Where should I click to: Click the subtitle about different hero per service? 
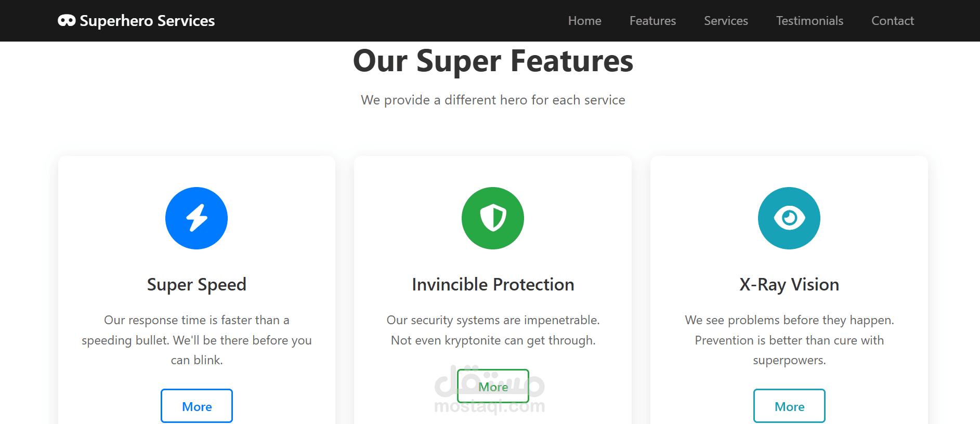[493, 100]
